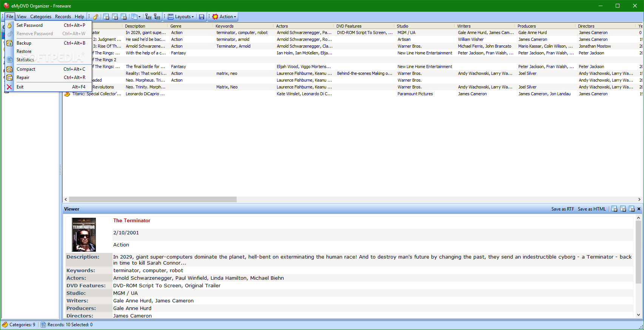Open the Records menu
Image resolution: width=644 pixels, height=330 pixels.
[x=63, y=17]
